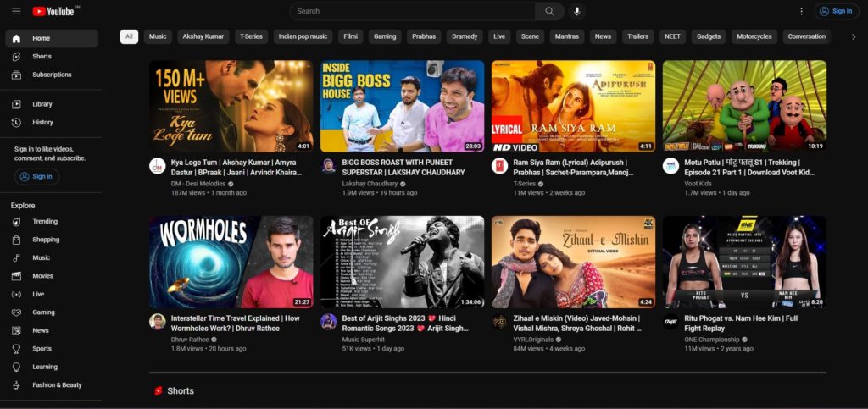Select the Music filter chip
This screenshot has width=868, height=409.
[158, 36]
